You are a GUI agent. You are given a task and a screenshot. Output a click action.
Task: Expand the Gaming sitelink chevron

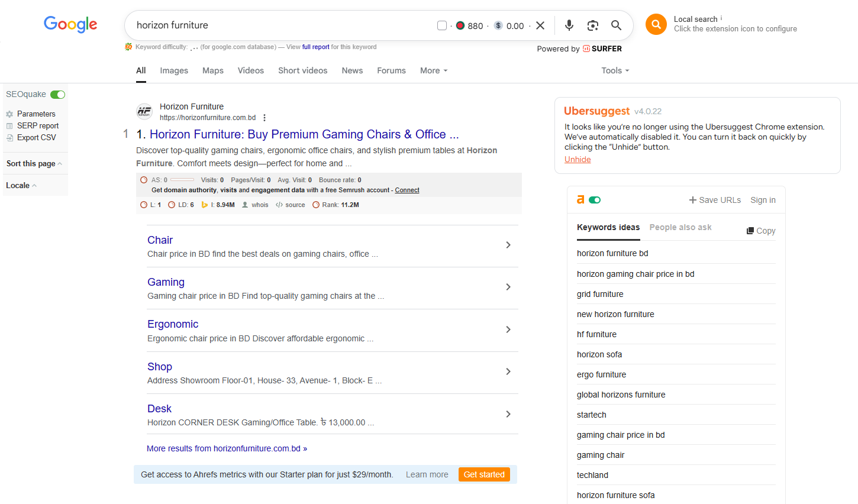[508, 287]
